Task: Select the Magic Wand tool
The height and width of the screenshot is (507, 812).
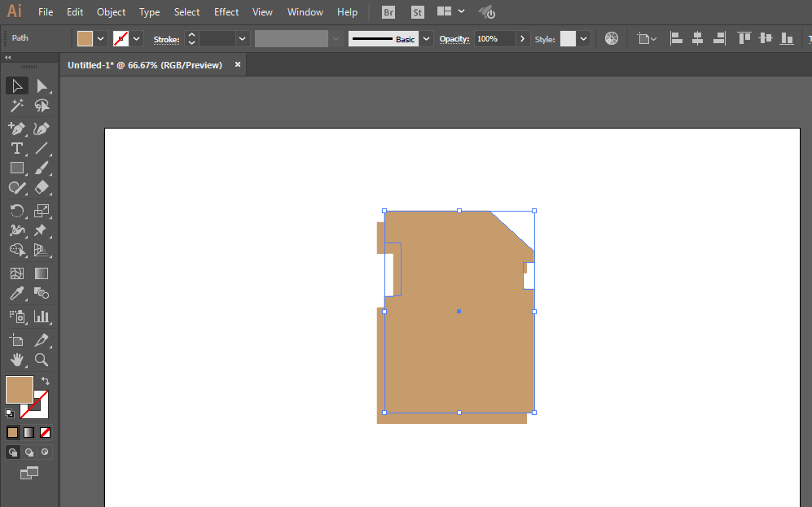Action: (17, 106)
